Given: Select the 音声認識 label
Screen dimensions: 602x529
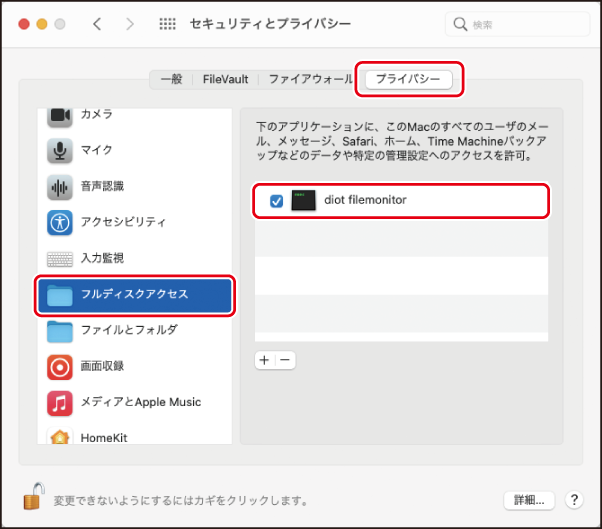Looking at the screenshot, I should pos(102,186).
